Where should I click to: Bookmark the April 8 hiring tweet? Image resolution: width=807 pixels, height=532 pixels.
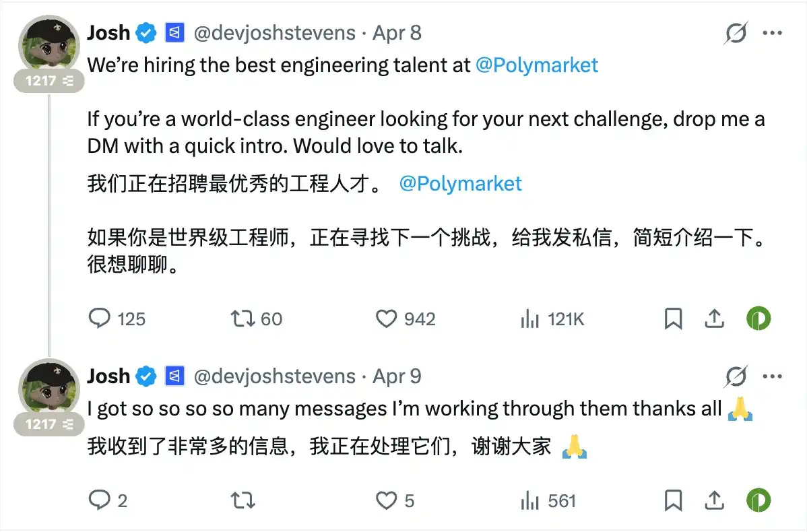[x=673, y=319]
